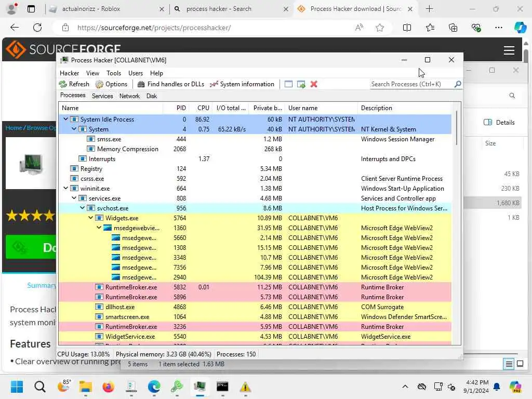Open Options in Process Hacker toolbar

pos(111,84)
